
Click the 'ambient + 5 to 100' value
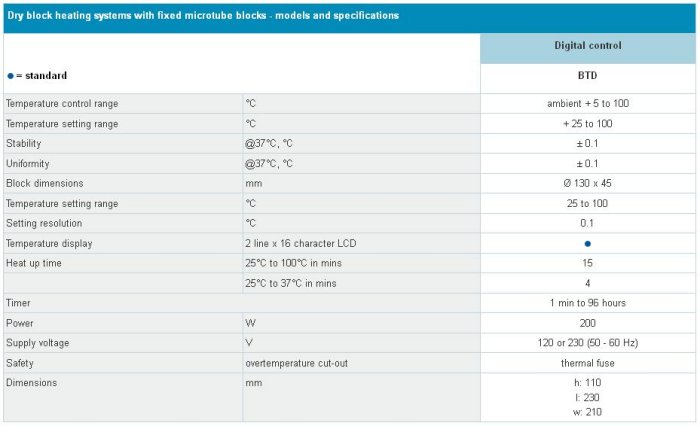coord(588,104)
